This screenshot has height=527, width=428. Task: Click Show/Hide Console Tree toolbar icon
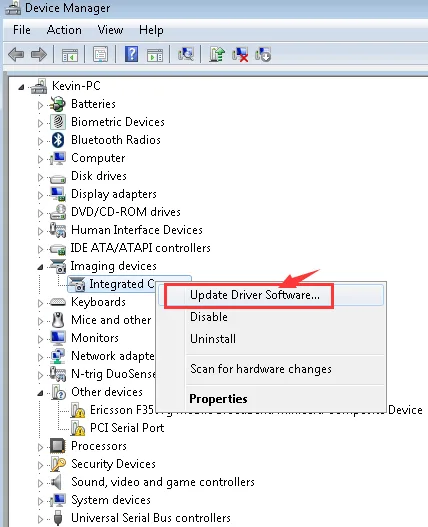pyautogui.click(x=70, y=55)
